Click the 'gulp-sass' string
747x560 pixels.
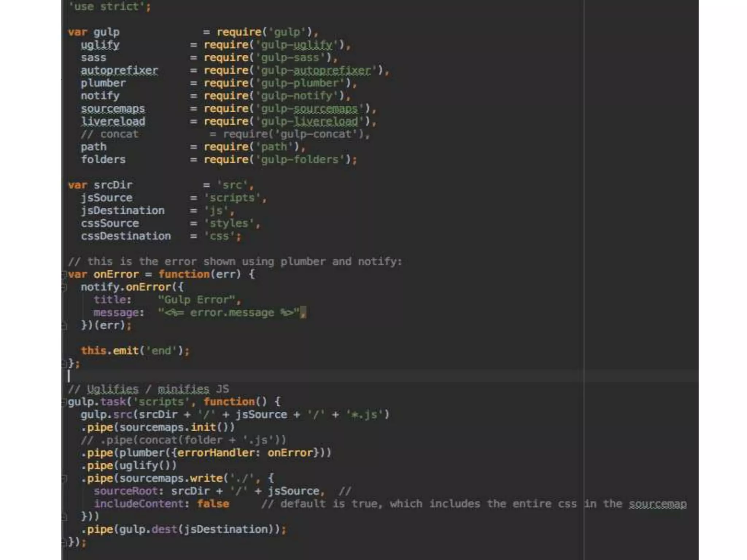pyautogui.click(x=290, y=58)
